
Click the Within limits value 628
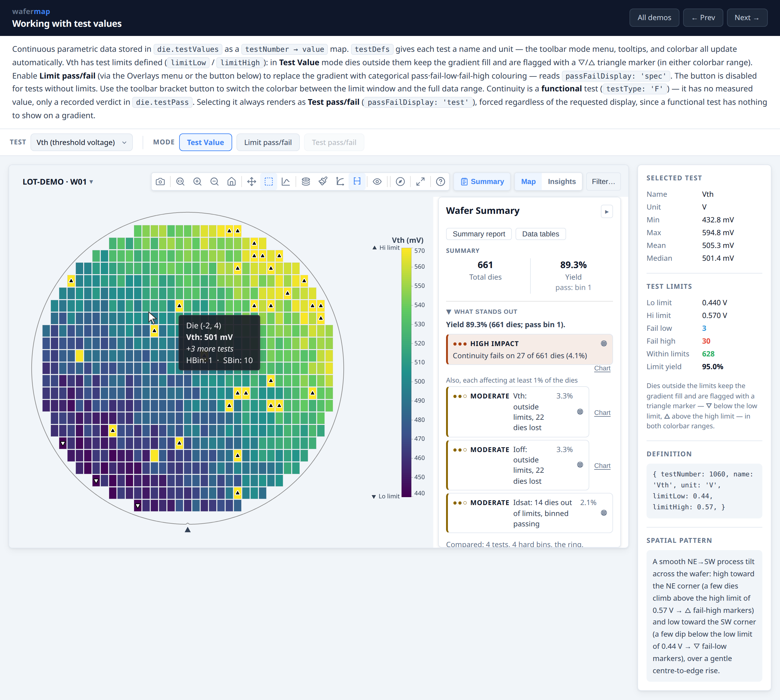708,354
